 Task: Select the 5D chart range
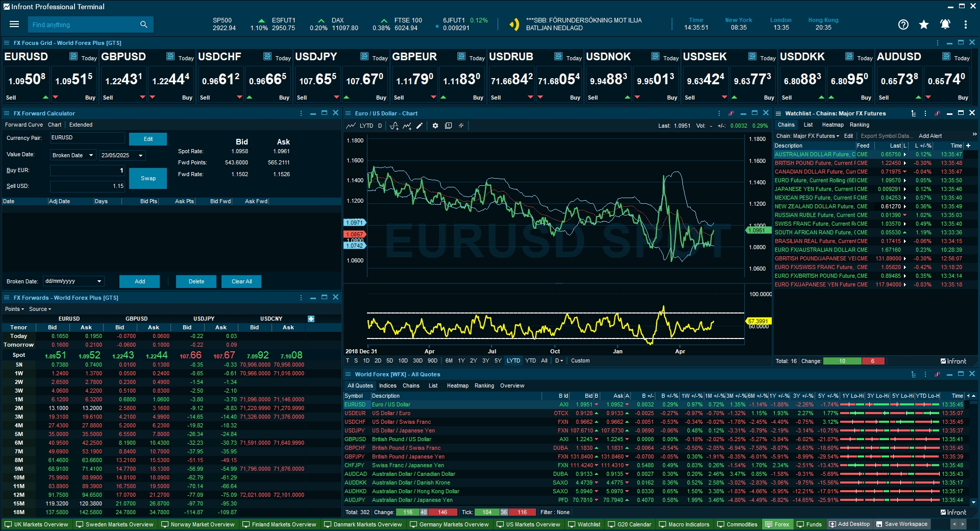point(389,360)
